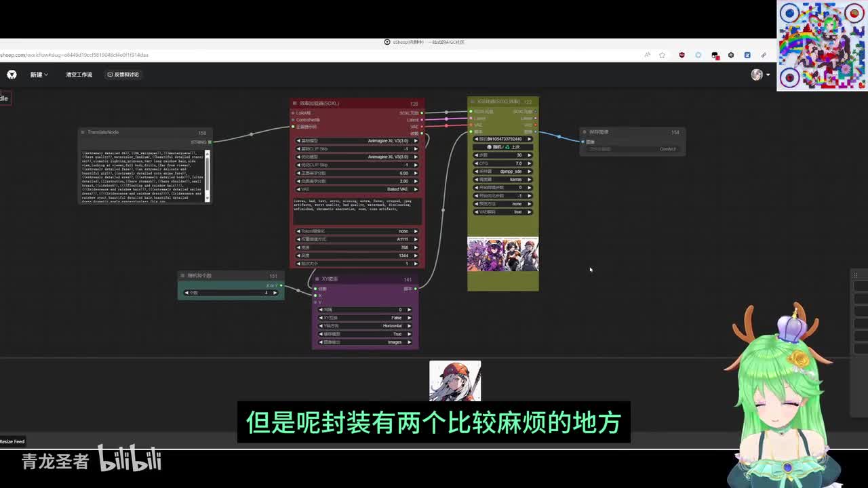Open 反馈和讨论 feedback menu item
868x488 pixels.
(x=123, y=75)
